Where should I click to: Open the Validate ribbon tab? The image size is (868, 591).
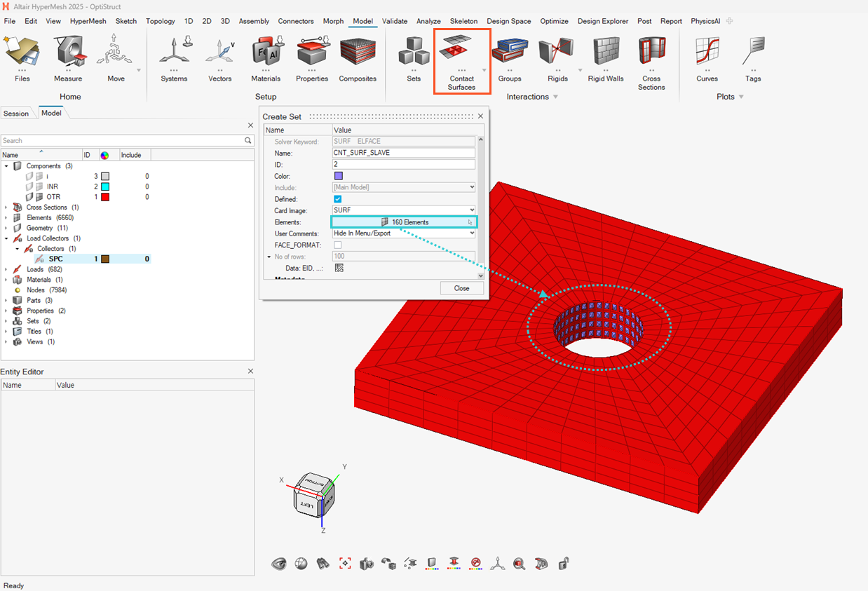point(395,21)
